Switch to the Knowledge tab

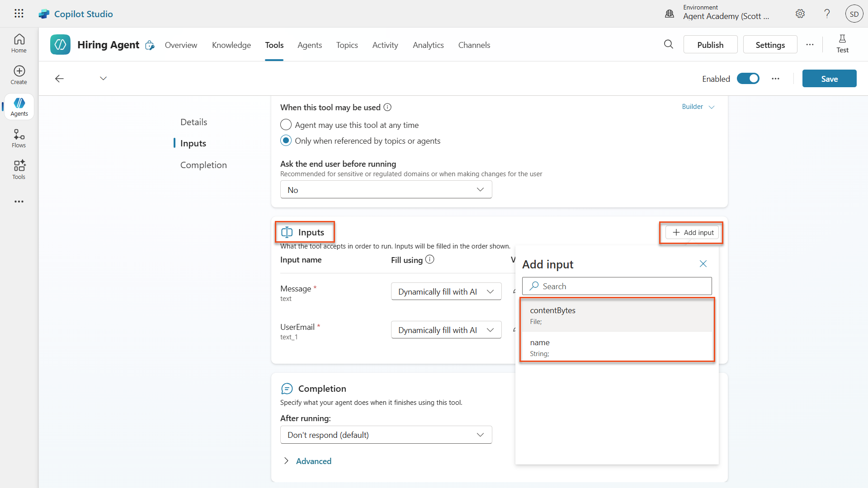pos(231,45)
